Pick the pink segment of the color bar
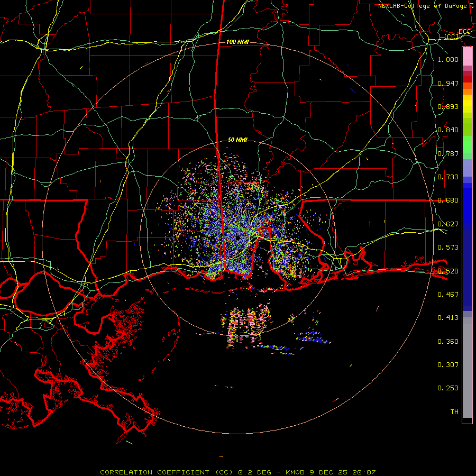Screen dimensions: 476x476 [467, 57]
